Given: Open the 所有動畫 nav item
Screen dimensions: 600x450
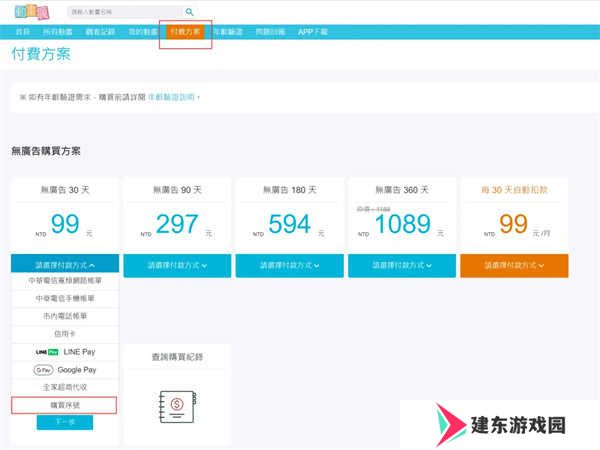Looking at the screenshot, I should [57, 32].
